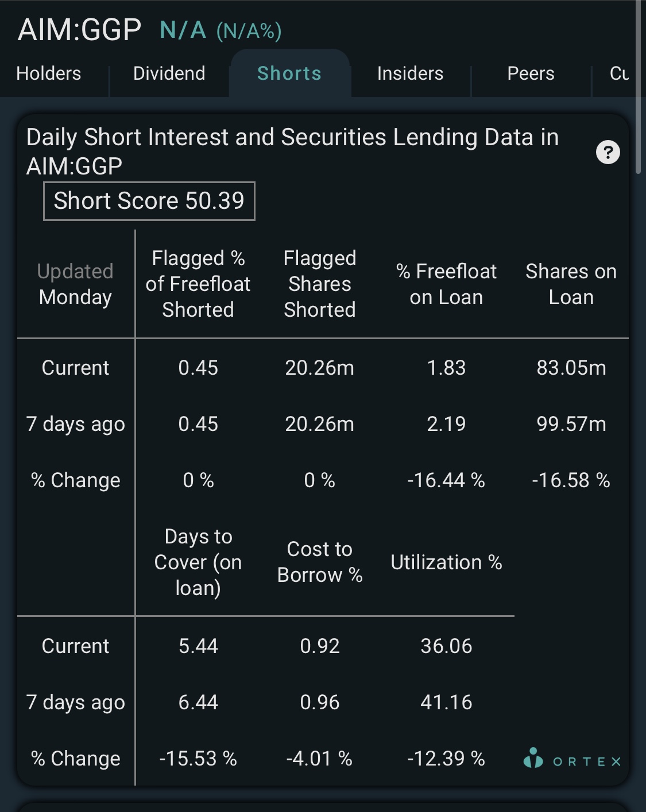Image resolution: width=646 pixels, height=812 pixels.
Task: Open the Peers tab
Action: click(531, 73)
